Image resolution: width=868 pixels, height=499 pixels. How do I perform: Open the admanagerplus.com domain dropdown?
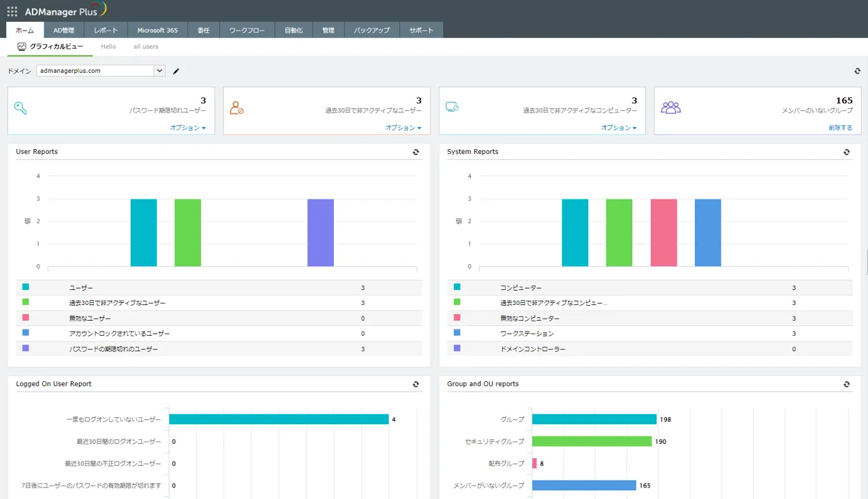pos(159,71)
